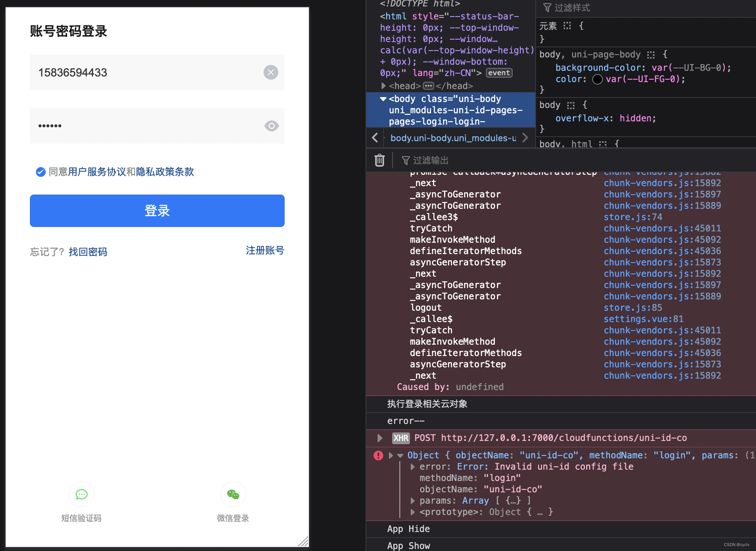756x551 pixels.
Task: Expand the <prototype> Object property
Action: (x=412, y=512)
